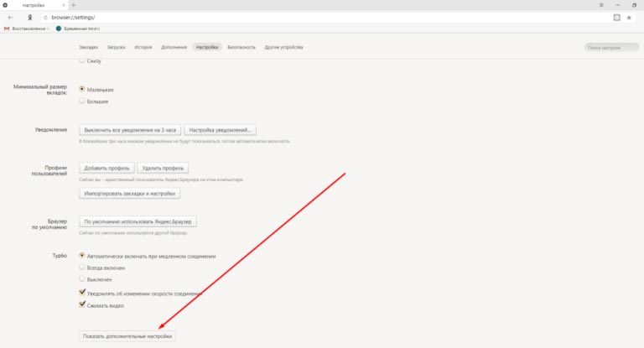Switch to the Безопасность tab

pos(241,47)
